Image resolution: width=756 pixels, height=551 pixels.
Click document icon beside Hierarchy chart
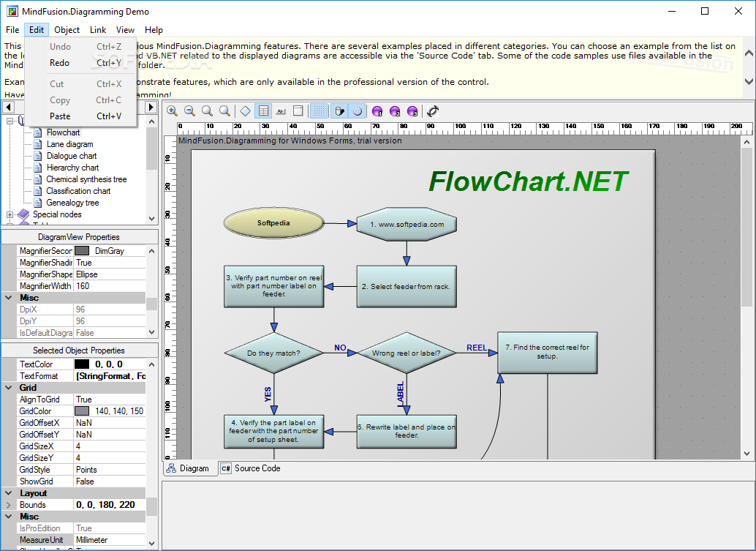(x=37, y=168)
